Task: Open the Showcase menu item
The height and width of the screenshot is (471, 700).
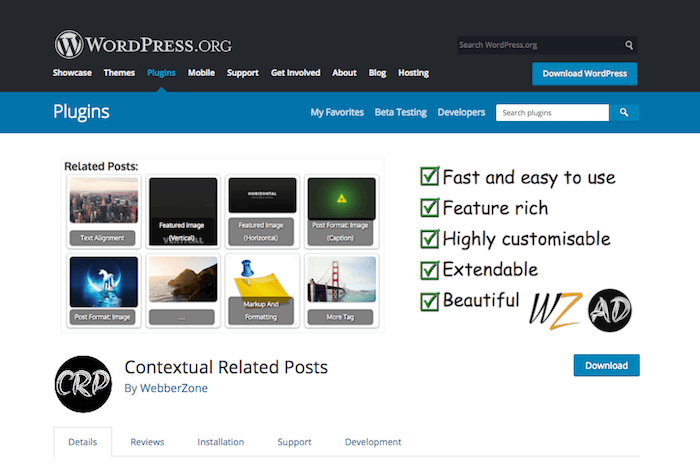Action: click(x=72, y=73)
